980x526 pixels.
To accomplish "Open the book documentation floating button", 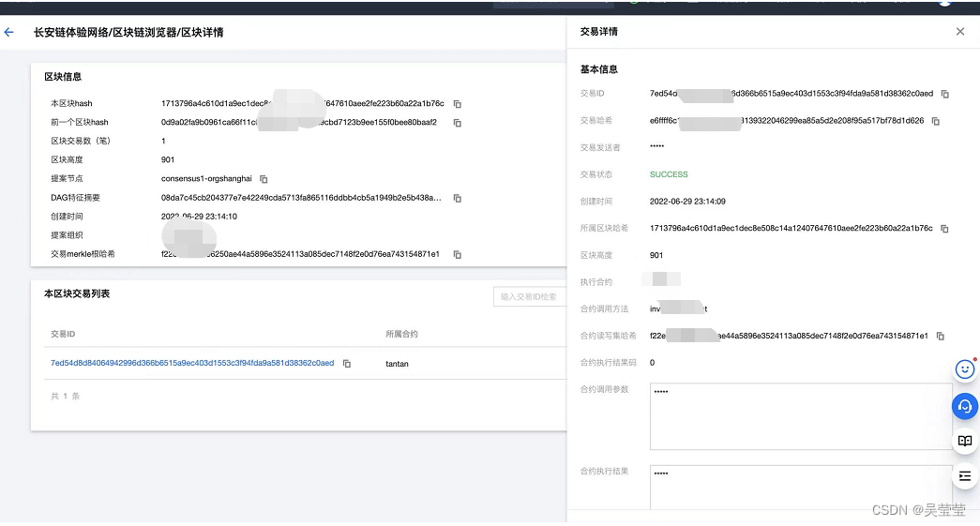I will [965, 441].
